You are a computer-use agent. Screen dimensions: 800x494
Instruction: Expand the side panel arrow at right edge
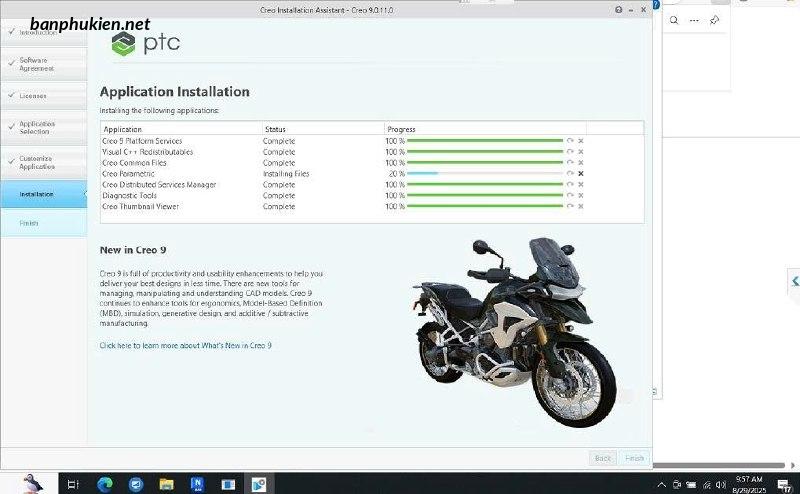pyautogui.click(x=794, y=281)
